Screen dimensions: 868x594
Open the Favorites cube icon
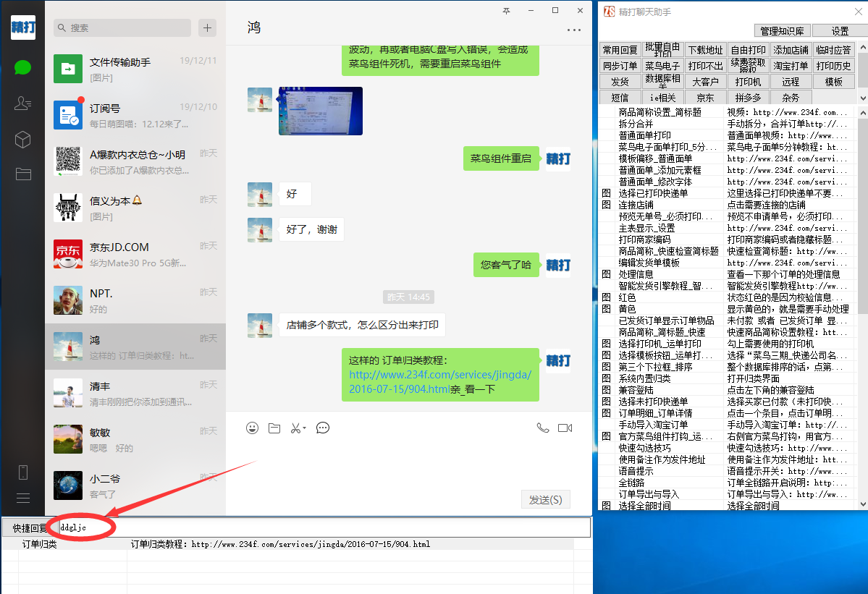point(22,139)
